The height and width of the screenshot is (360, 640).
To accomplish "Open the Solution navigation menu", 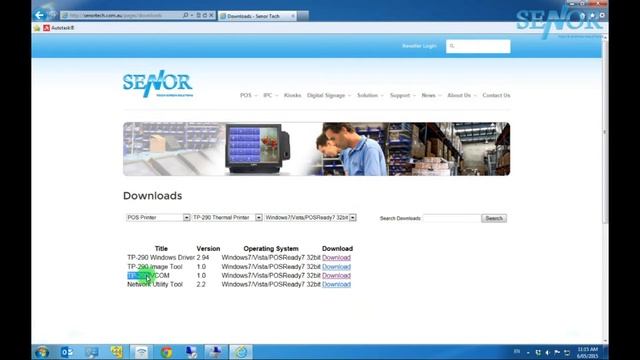I will click(370, 95).
